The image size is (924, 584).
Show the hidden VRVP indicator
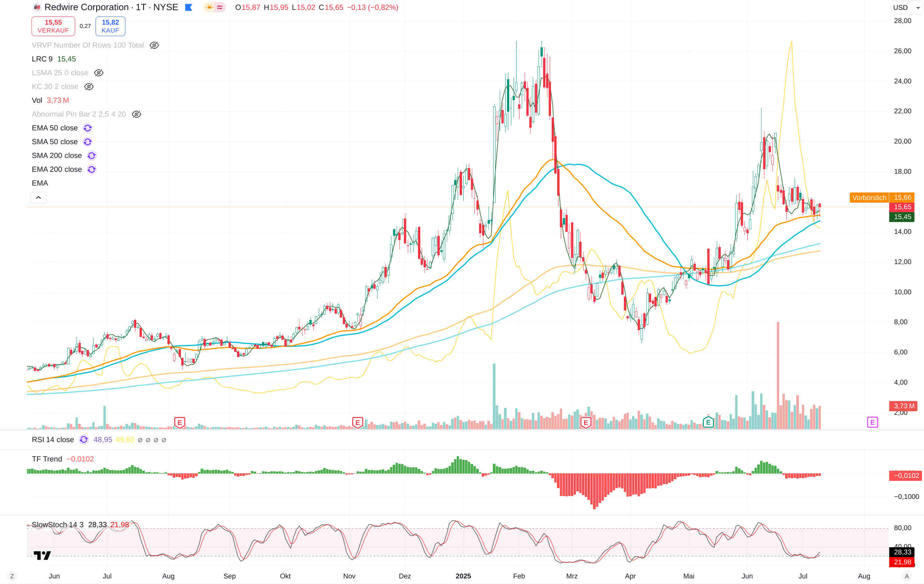coord(154,45)
